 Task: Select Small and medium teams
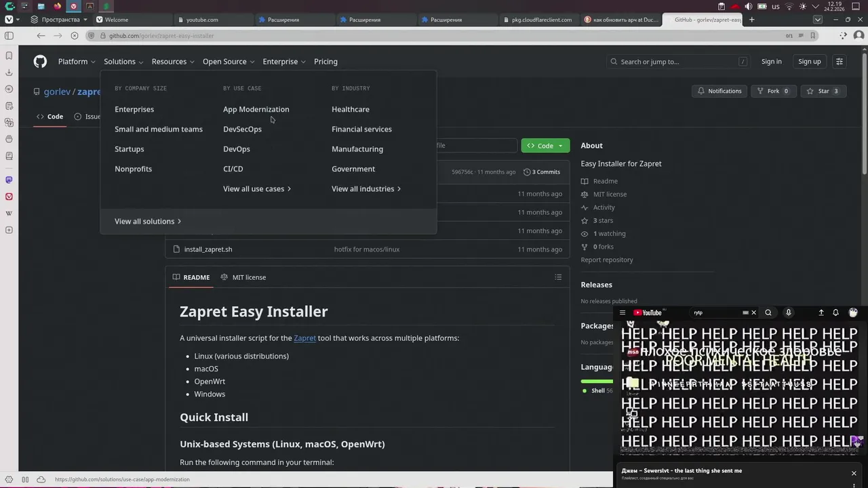159,129
